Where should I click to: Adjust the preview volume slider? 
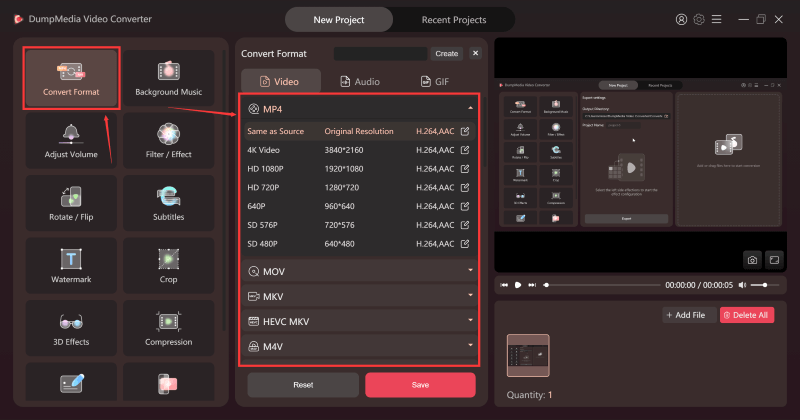(x=765, y=285)
